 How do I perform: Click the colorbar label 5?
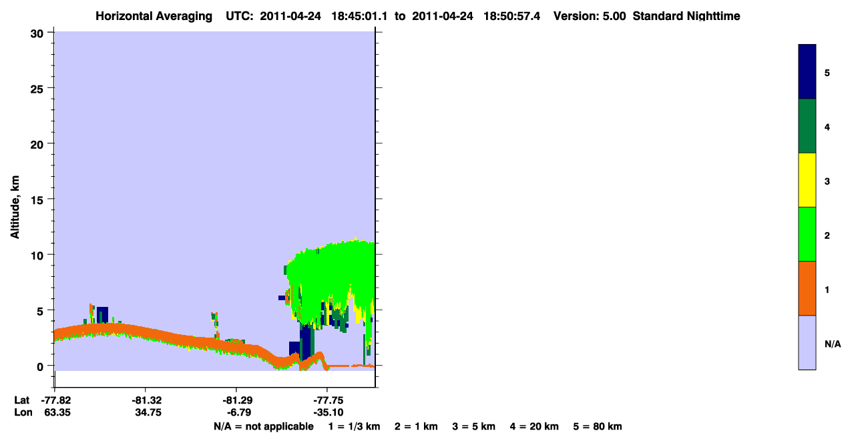coord(827,73)
